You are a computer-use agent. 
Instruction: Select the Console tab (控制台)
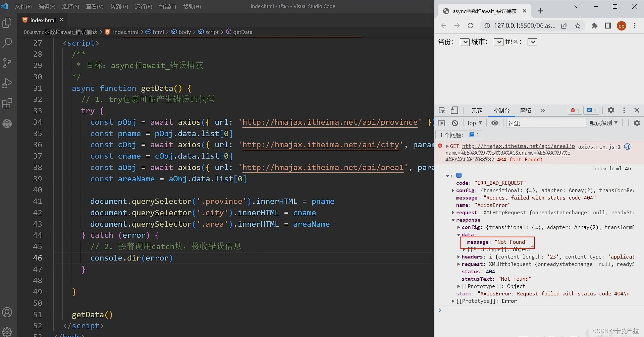click(501, 111)
